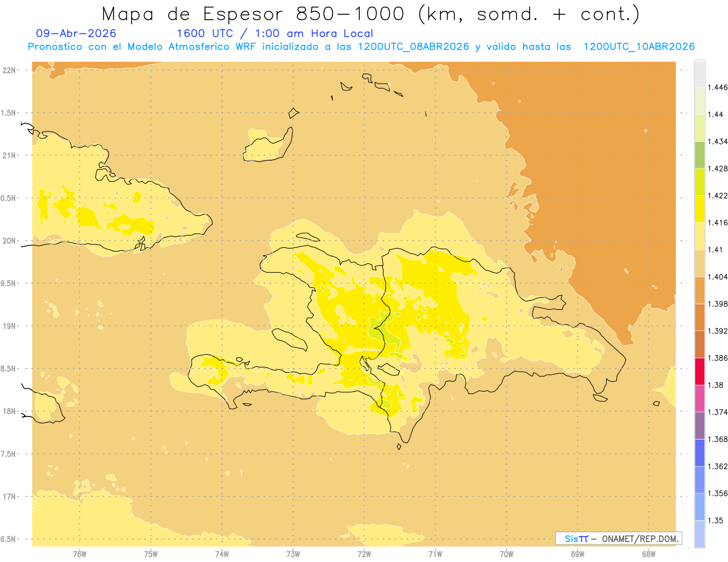Click the ONAMET/REP.DOM. credit box

pyautogui.click(x=618, y=538)
